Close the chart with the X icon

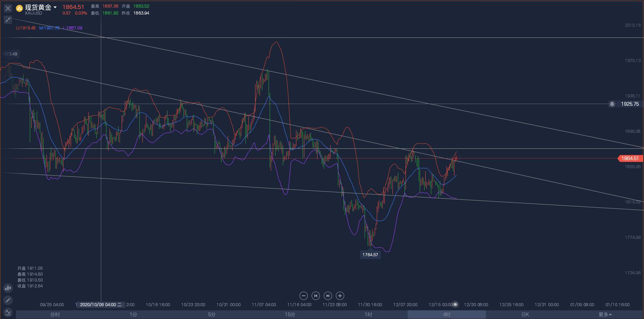pos(8,8)
